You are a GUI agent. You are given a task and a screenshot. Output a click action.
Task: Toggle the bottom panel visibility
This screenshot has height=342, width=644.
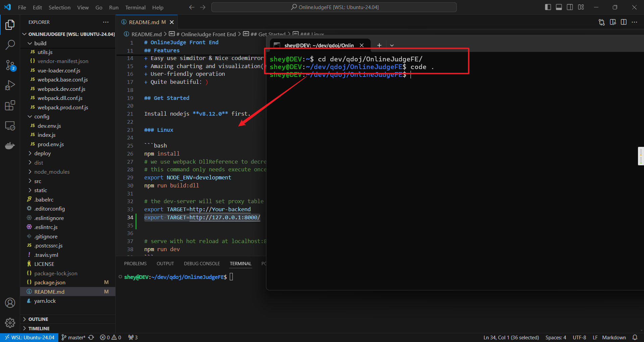click(x=559, y=7)
